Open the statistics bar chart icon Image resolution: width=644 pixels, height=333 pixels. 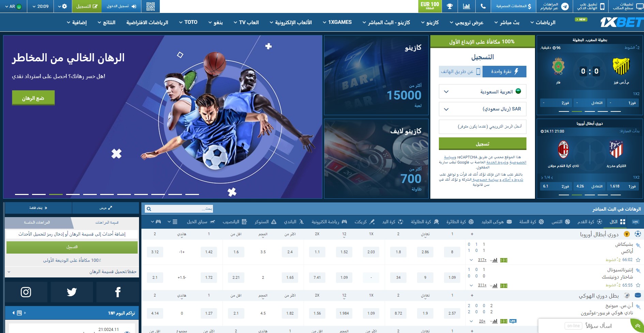pyautogui.click(x=466, y=6)
